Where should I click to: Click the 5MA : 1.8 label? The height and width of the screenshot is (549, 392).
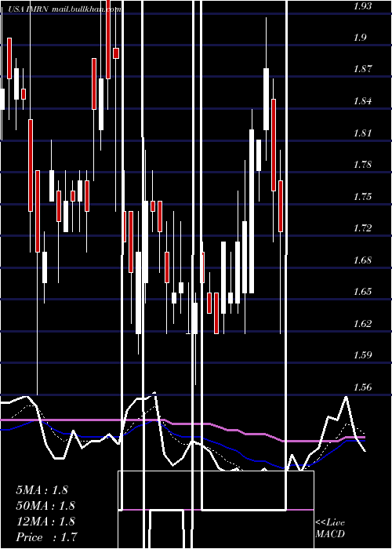[x=42, y=490]
